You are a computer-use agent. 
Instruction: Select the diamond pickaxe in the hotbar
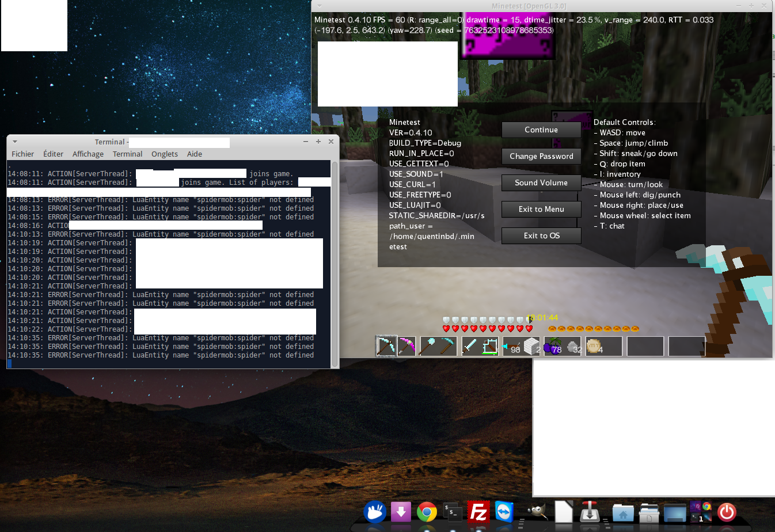coord(386,346)
